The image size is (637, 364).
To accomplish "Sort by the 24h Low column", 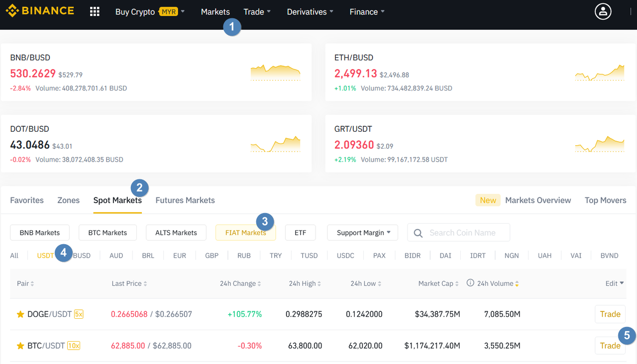I will click(x=366, y=283).
